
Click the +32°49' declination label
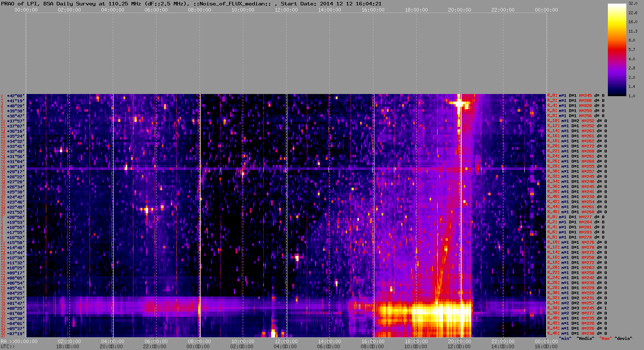(16, 151)
